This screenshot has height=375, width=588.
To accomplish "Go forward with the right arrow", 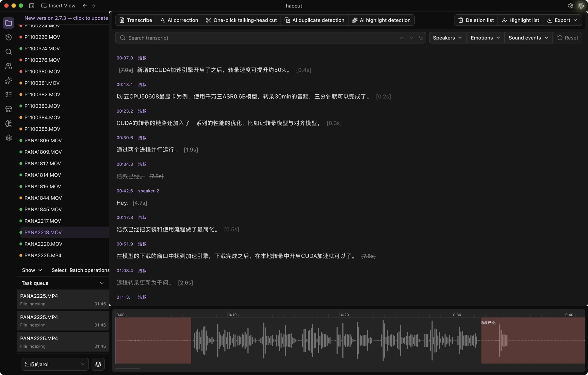I will tap(94, 6).
